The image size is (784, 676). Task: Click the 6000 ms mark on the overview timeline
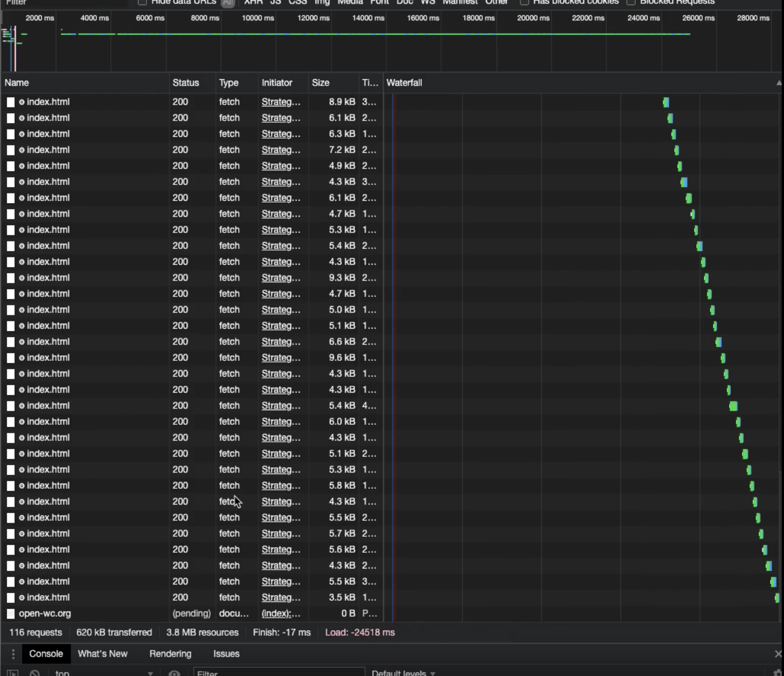pos(150,18)
